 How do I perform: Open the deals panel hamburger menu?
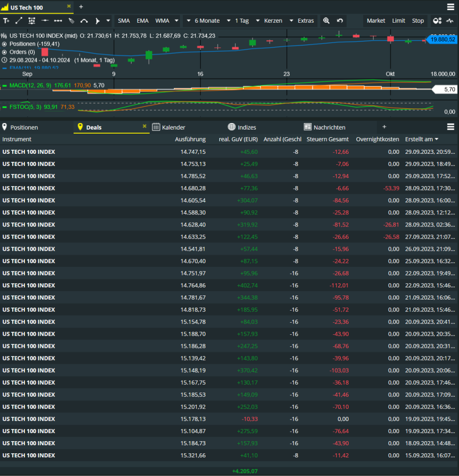(450, 127)
